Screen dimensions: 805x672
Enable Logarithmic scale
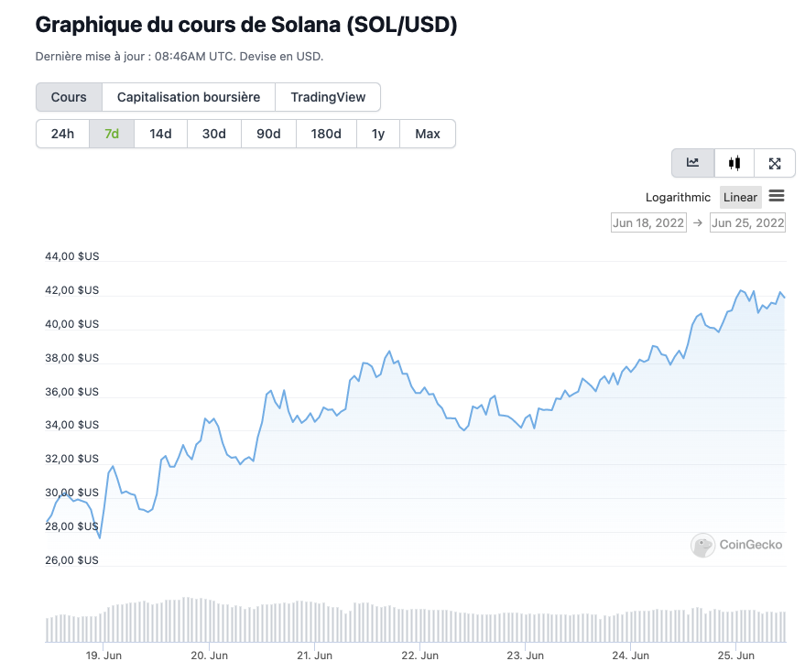678,197
